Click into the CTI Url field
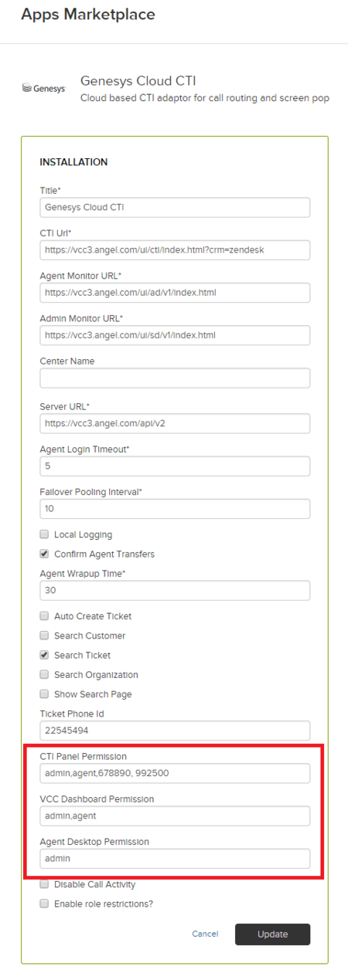This screenshot has width=348, height=980. (175, 249)
